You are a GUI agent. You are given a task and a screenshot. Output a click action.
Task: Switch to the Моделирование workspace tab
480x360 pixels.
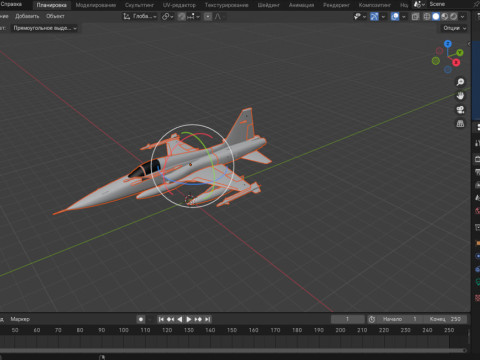(x=96, y=5)
